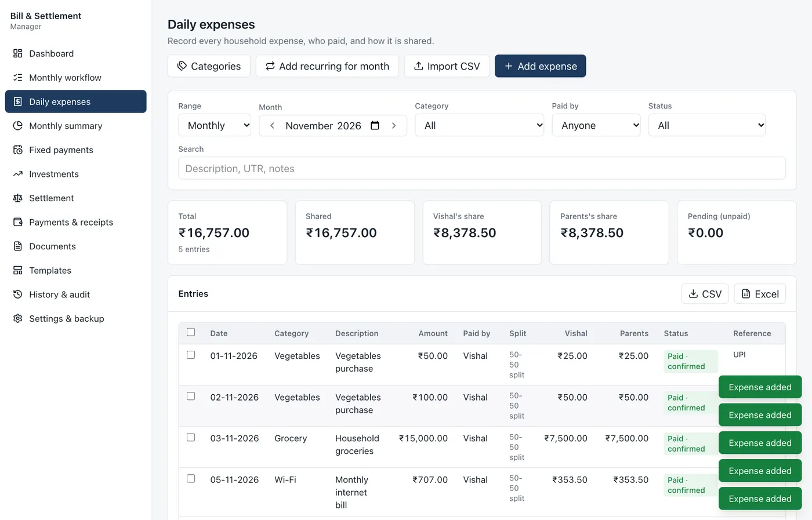The width and height of the screenshot is (812, 520).
Task: Export entries with the Excel button
Action: coord(760,294)
